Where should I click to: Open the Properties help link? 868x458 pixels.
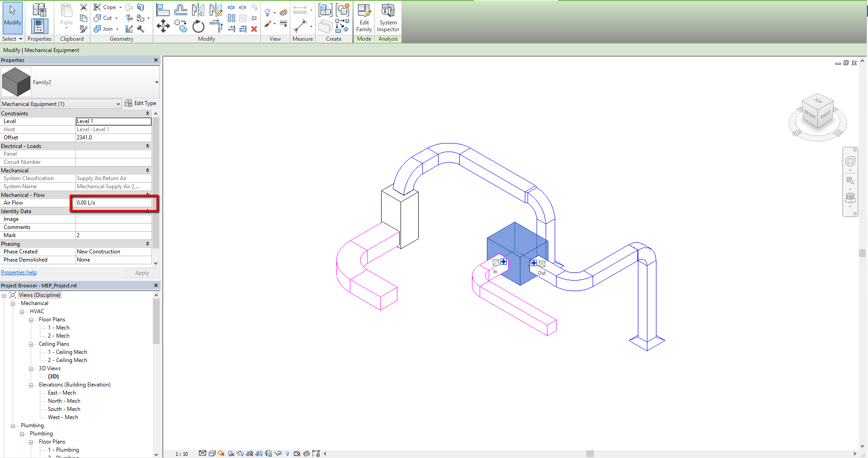pos(19,272)
